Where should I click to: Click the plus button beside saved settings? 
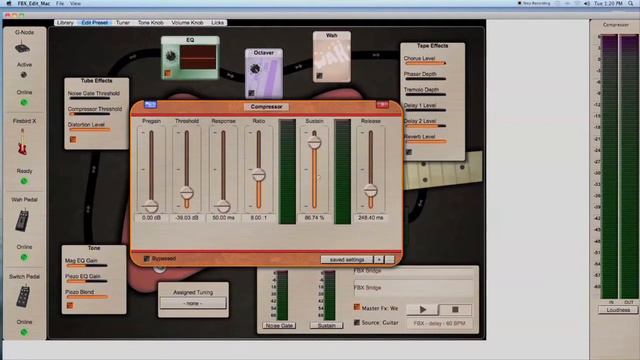379,260
